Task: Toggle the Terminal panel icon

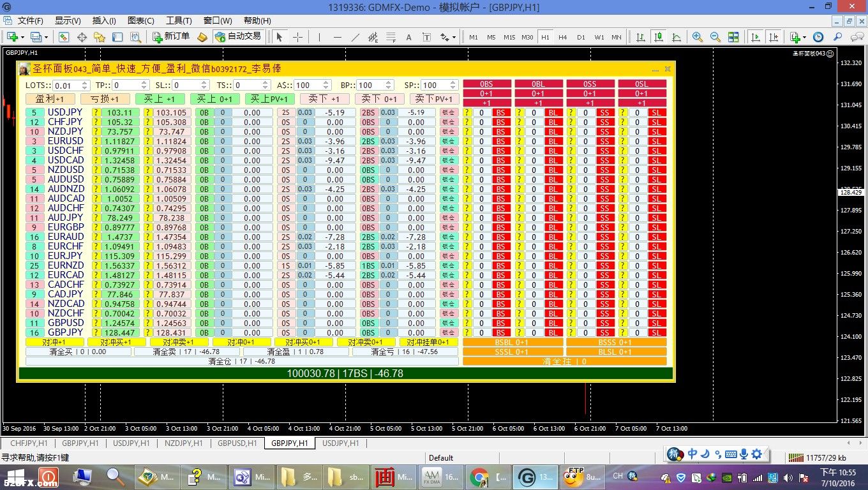Action: coord(117,37)
